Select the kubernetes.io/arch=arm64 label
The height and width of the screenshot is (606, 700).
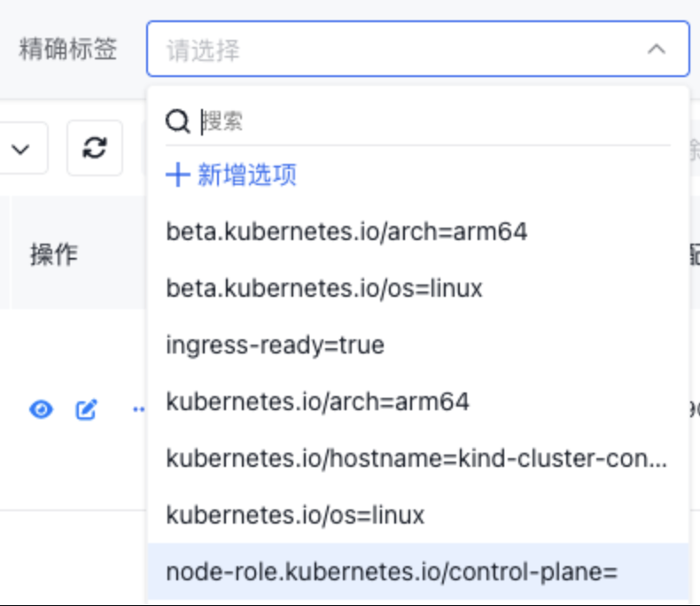click(317, 401)
